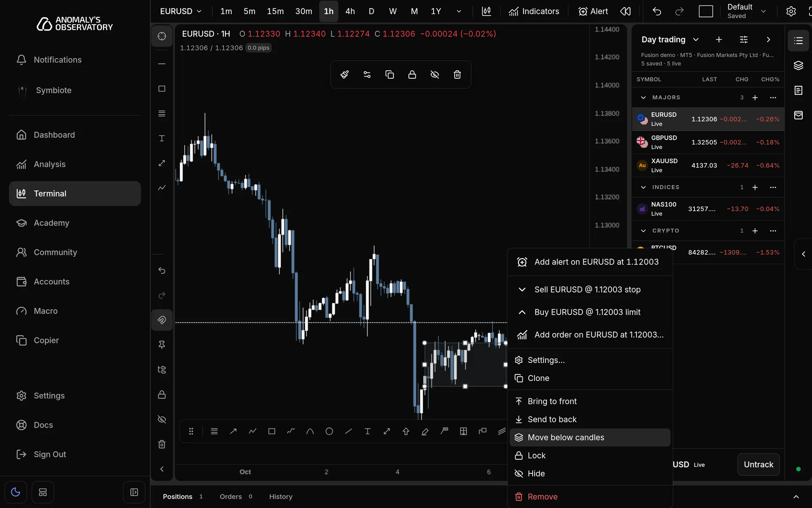Open the chart type candles icon
Screen dimensions: 812x508
(486, 11)
